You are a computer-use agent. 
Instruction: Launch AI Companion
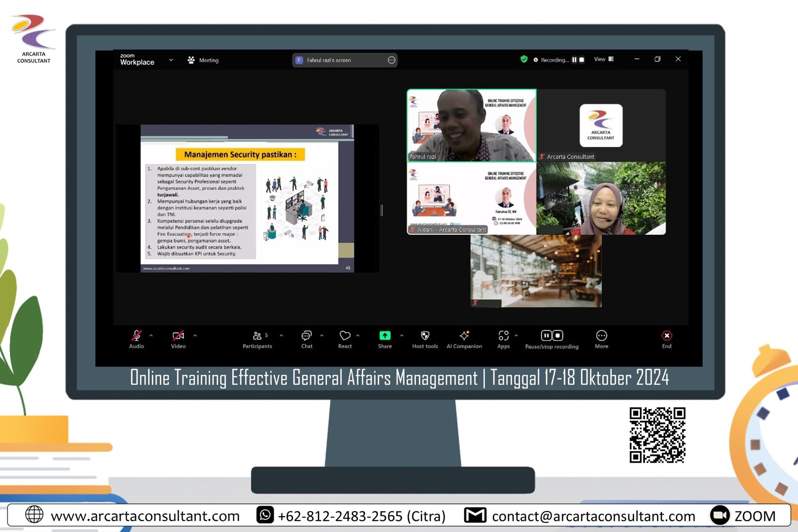464,336
